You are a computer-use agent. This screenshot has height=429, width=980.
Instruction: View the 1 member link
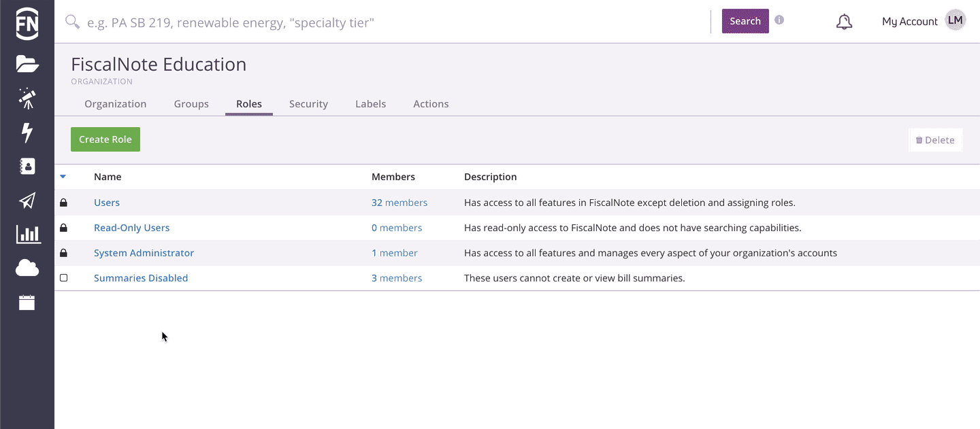point(395,253)
